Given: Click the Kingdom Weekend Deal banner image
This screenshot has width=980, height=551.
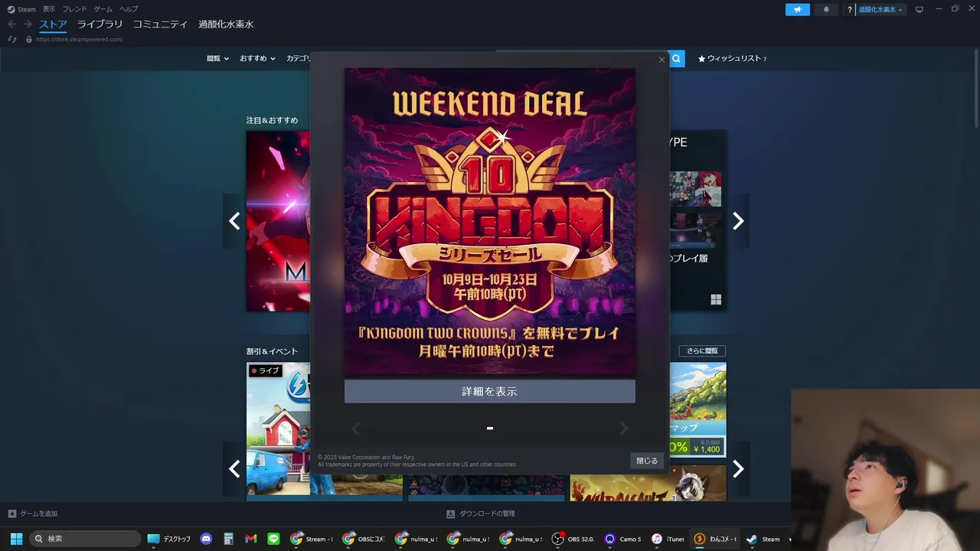Looking at the screenshot, I should [490, 221].
